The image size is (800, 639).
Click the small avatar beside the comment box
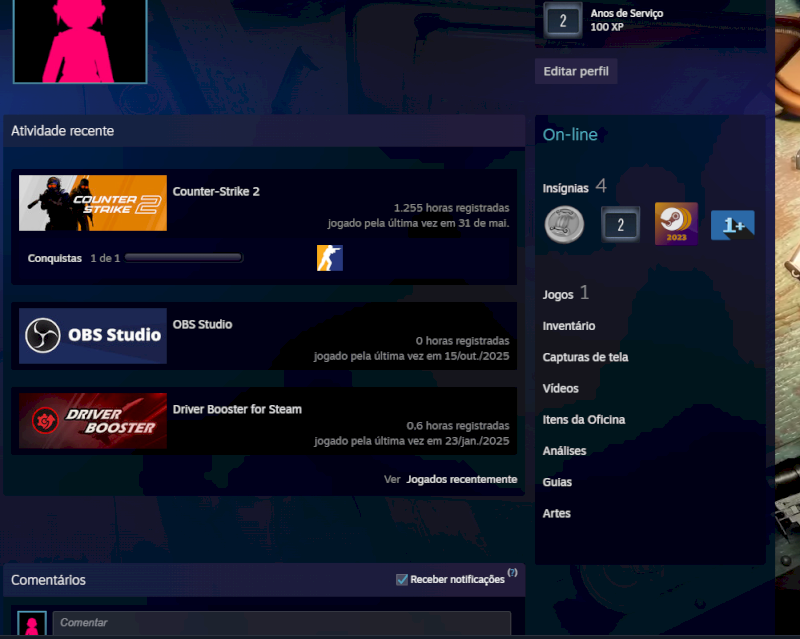click(32, 624)
